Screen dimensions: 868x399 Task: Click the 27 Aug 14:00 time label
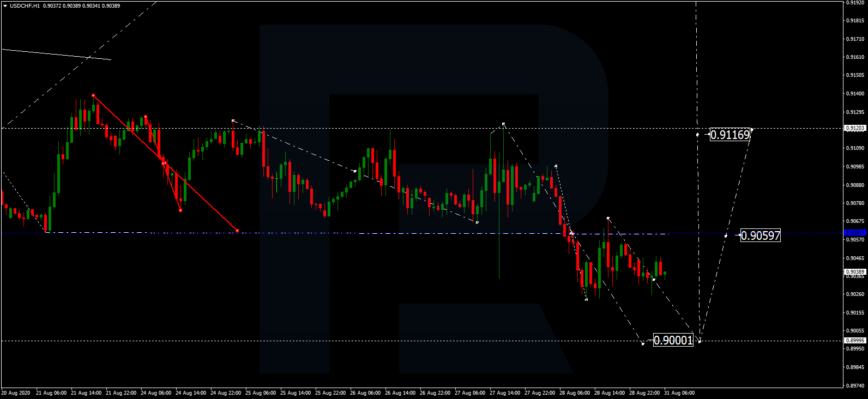pos(505,393)
